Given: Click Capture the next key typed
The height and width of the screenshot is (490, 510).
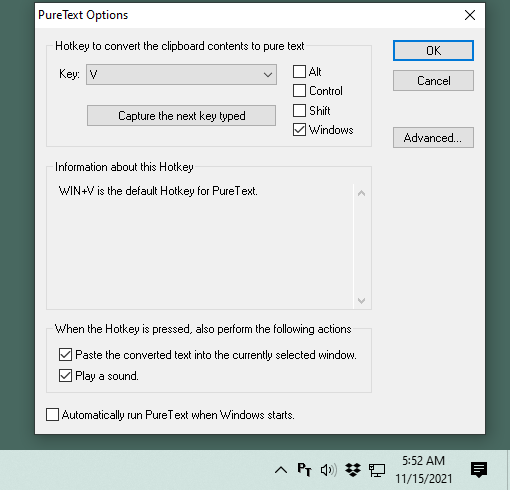Looking at the screenshot, I should coord(181,116).
